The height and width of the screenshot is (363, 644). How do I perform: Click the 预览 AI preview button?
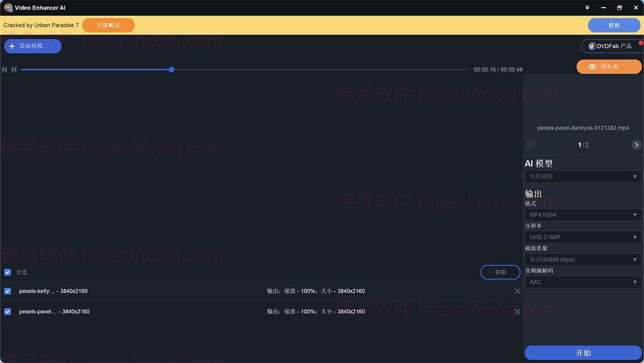pos(609,67)
